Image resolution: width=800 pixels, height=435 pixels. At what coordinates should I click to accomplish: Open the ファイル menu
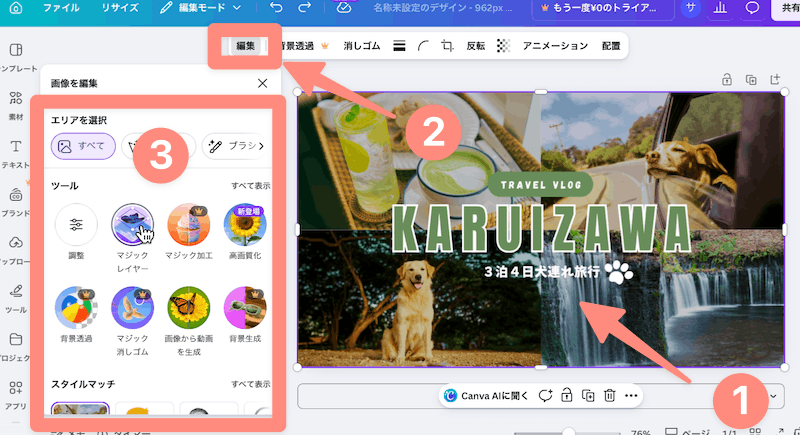click(x=61, y=8)
